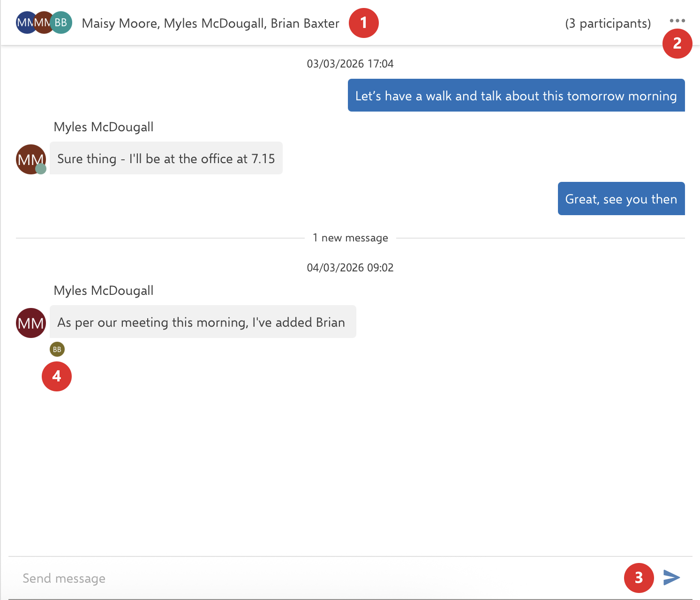Click the MM avatar beside 'As per our meeting' message
This screenshot has width=700, height=600.
31,323
